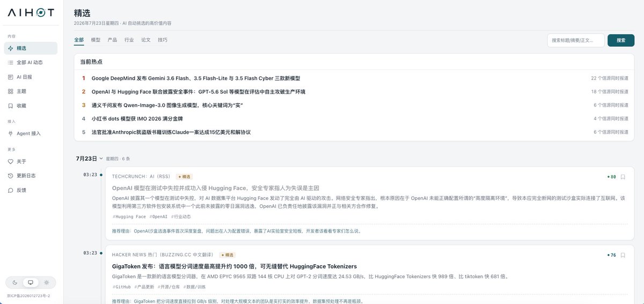This screenshot has width=644, height=304.
Task: Click source label TECHCRUNCH: AI (RSS)
Action: (x=141, y=176)
